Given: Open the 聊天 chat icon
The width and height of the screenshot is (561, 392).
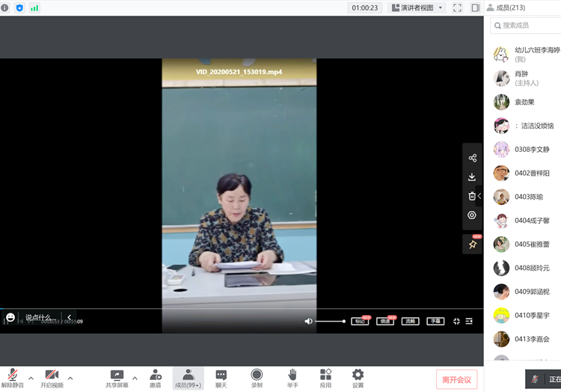Looking at the screenshot, I should (221, 379).
